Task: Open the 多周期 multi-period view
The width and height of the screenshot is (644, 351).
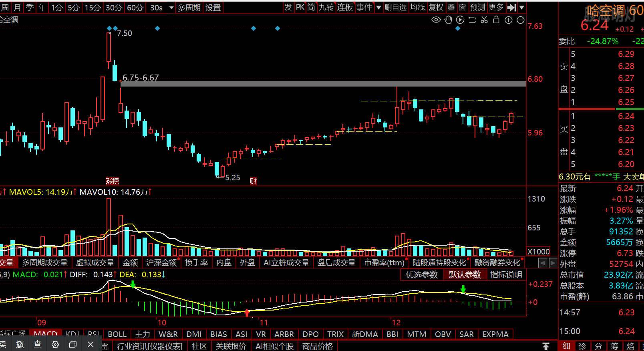Action: (x=189, y=8)
